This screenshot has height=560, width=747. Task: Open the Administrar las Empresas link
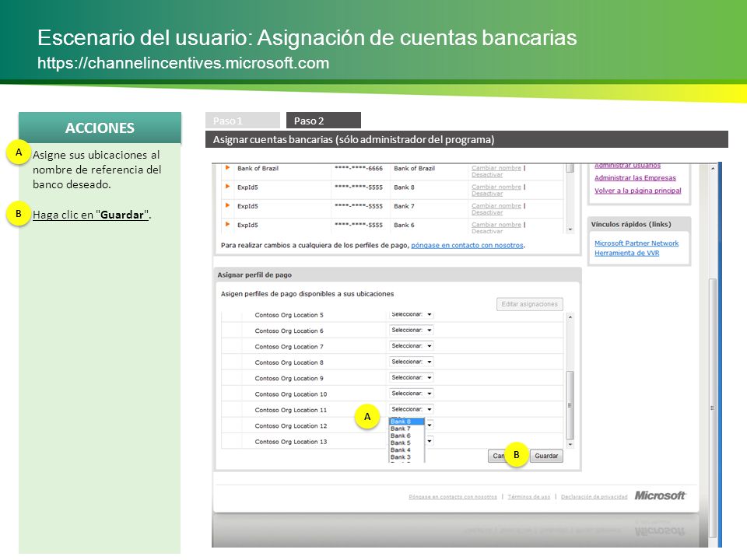(x=635, y=177)
